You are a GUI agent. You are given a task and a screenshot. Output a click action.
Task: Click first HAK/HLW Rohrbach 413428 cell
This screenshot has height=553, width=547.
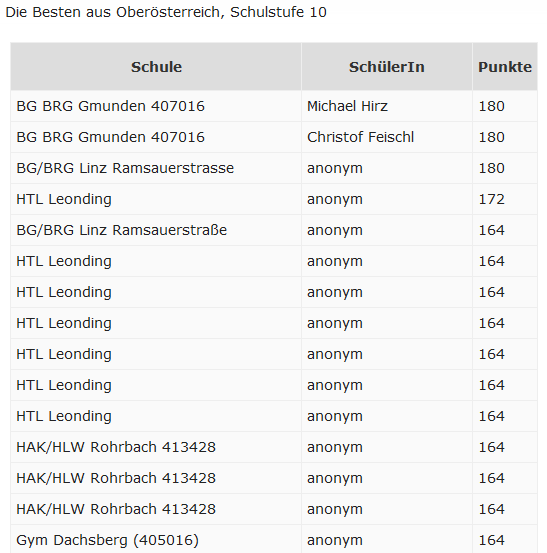(156, 447)
